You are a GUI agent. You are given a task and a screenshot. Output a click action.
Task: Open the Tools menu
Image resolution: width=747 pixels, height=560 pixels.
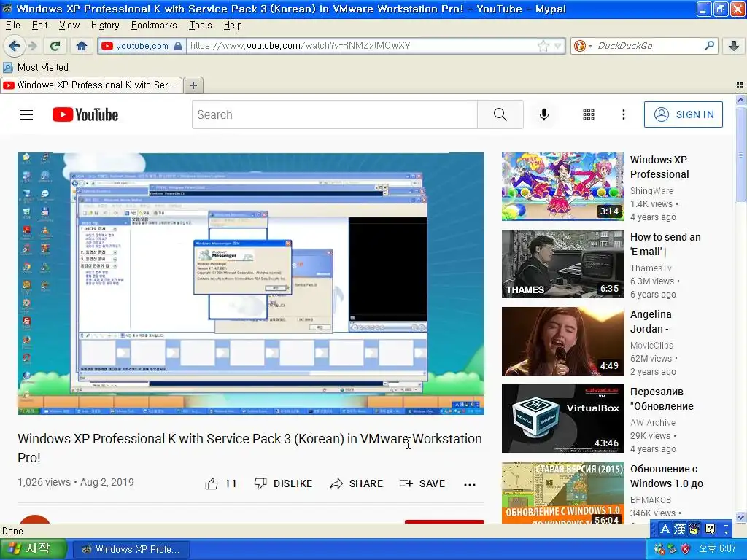pos(200,26)
